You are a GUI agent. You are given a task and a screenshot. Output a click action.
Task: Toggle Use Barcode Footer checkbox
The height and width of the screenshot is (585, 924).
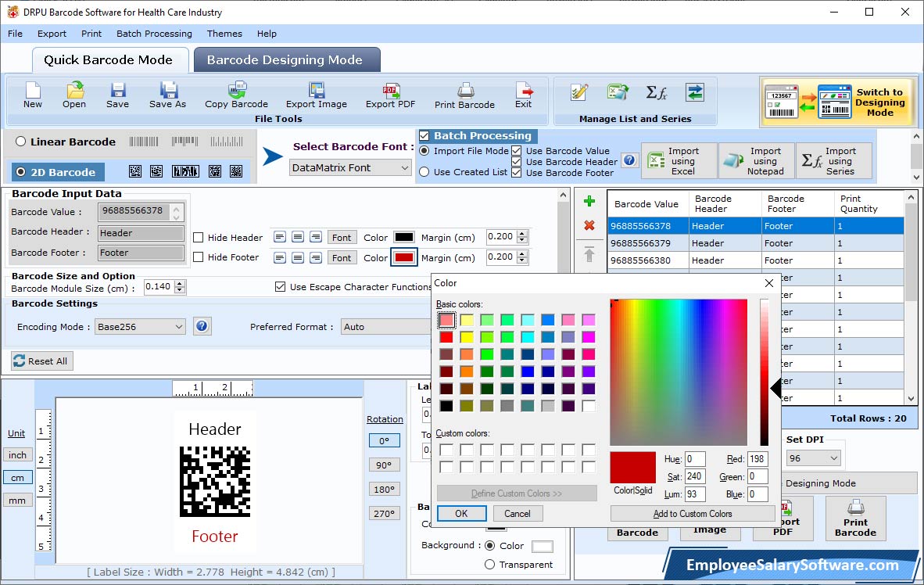[x=516, y=173]
